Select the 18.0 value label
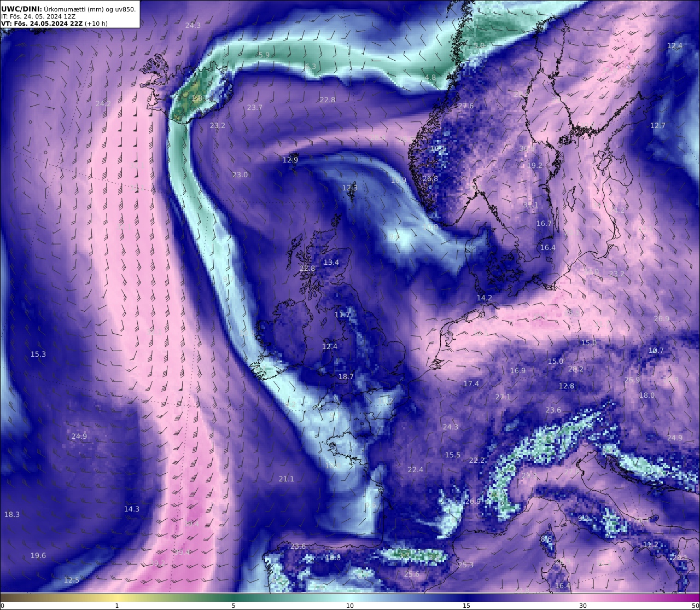The width and height of the screenshot is (700, 610). pos(647,396)
